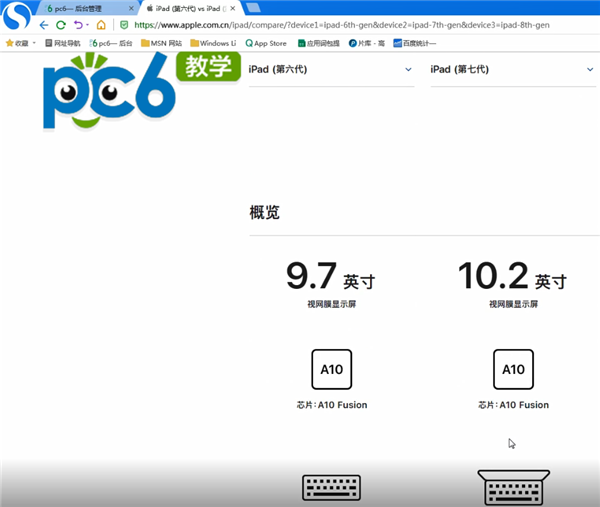Viewport: 600px width, 507px height.
Task: Click the keyboard icon under iPad 第六代
Action: [331, 488]
